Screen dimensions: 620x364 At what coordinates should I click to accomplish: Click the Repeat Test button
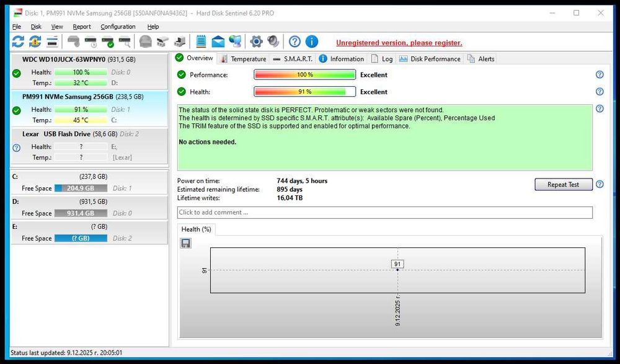pyautogui.click(x=563, y=184)
